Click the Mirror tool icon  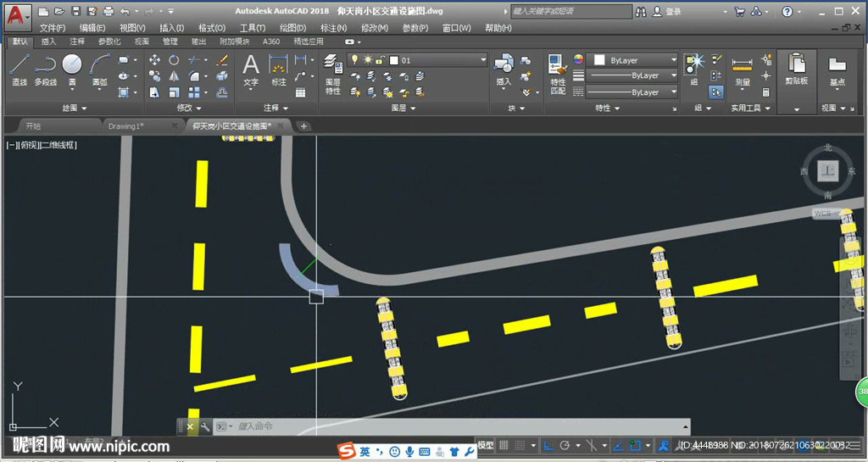tap(174, 75)
